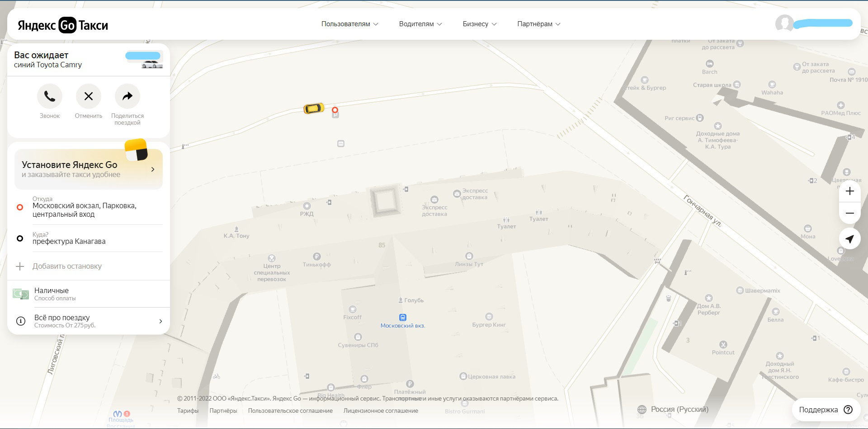Select the РЖД map marker
868x429 pixels.
[307, 206]
